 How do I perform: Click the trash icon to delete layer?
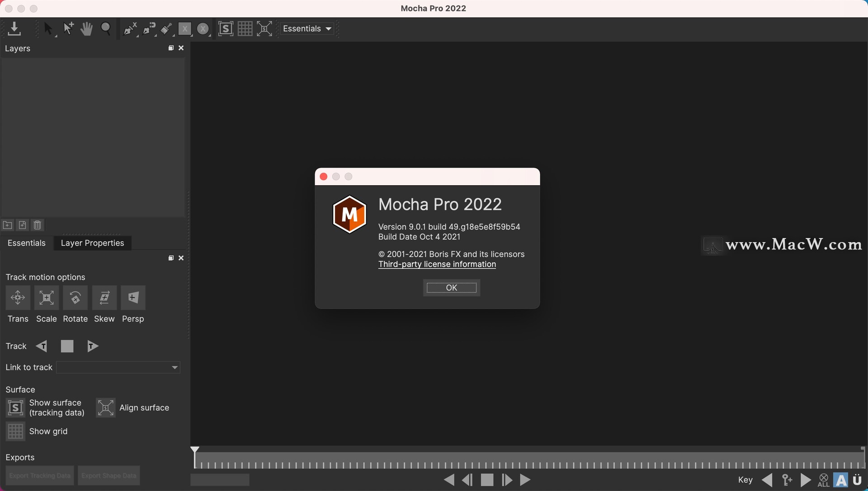(38, 225)
